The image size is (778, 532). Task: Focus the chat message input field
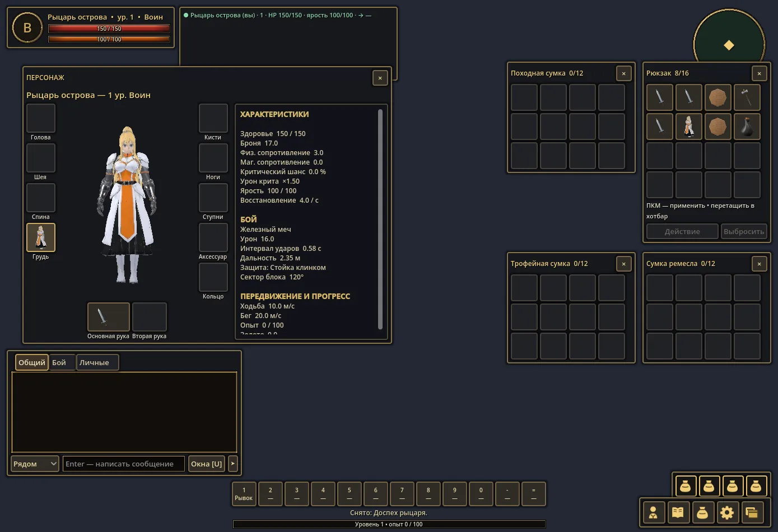pyautogui.click(x=124, y=464)
